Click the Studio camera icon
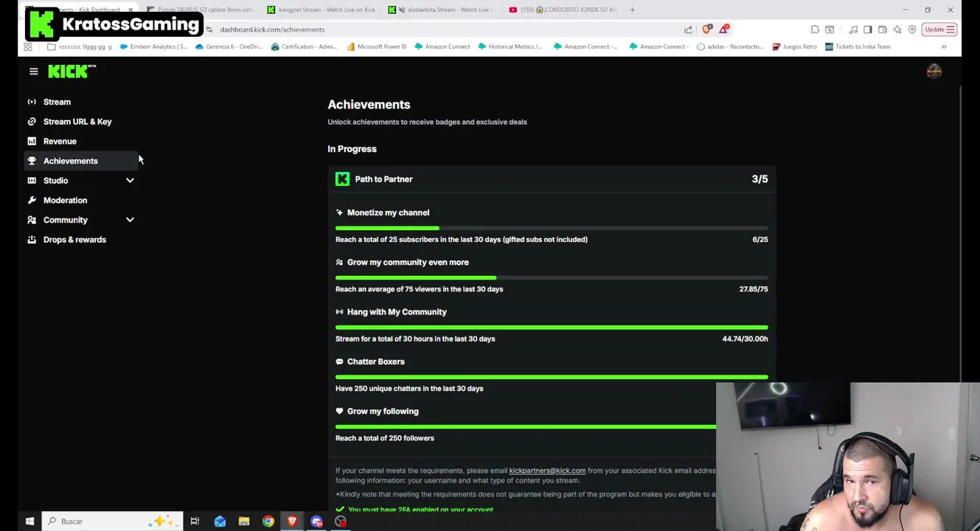 click(x=32, y=181)
